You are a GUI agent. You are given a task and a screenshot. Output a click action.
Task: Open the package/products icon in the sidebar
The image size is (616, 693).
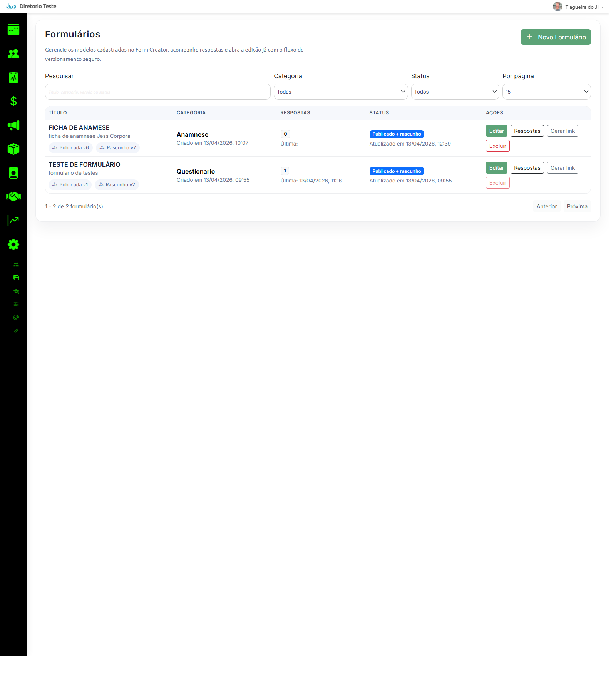13,149
